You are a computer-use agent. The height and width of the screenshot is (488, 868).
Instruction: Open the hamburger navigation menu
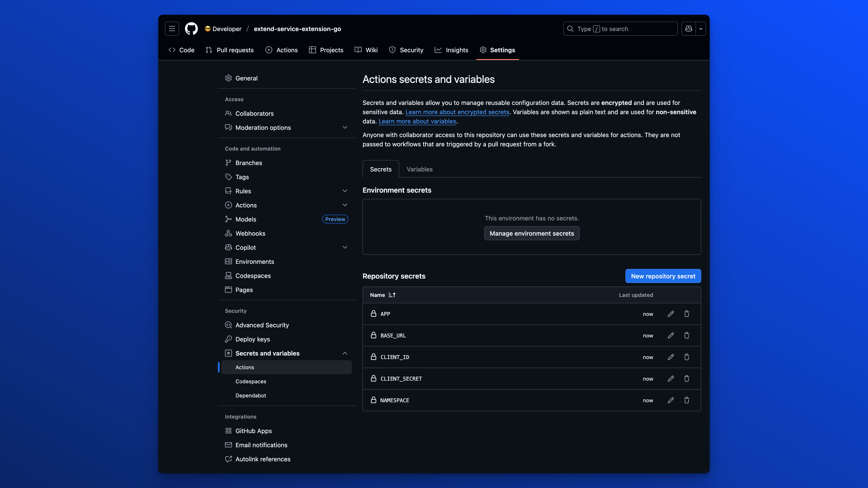(172, 29)
